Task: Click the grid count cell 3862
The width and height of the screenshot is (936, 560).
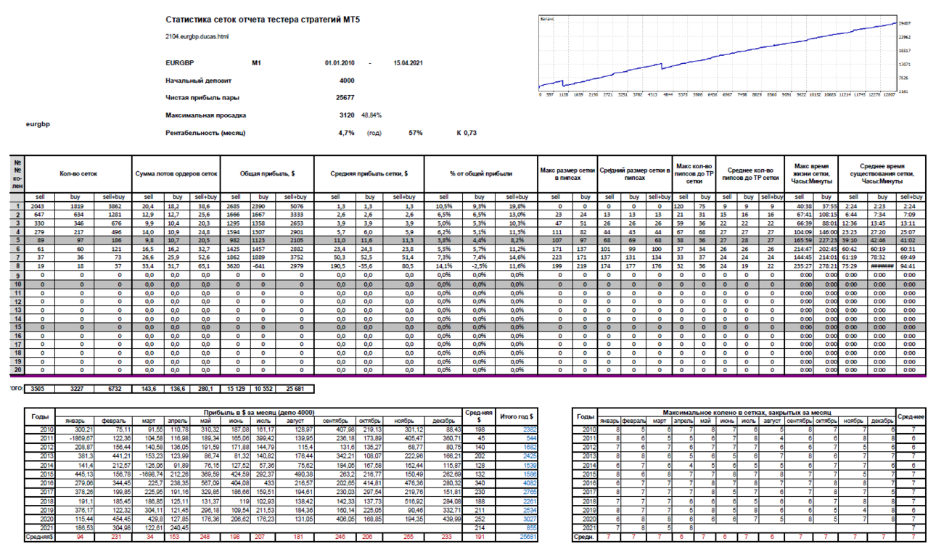Action: tap(114, 206)
